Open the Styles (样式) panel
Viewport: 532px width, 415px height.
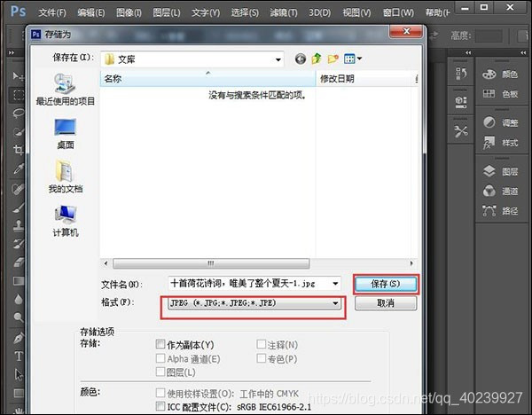point(501,143)
